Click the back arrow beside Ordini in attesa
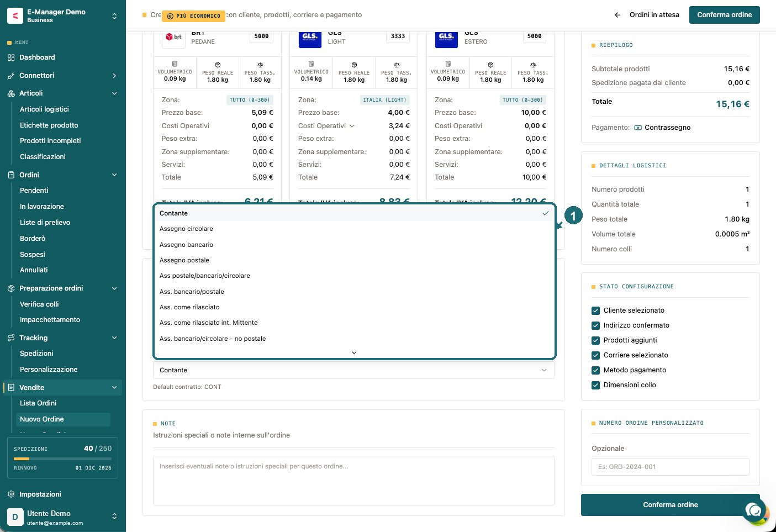The height and width of the screenshot is (532, 776). coord(617,15)
